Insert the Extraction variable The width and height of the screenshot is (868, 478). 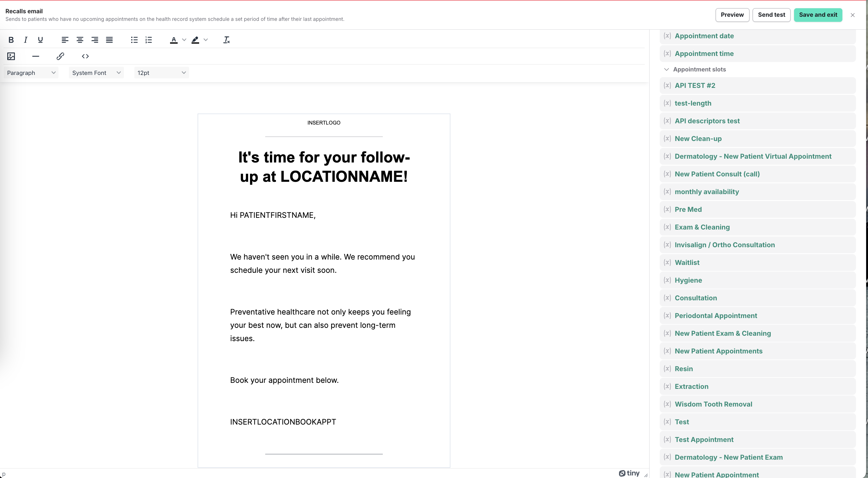[757, 386]
